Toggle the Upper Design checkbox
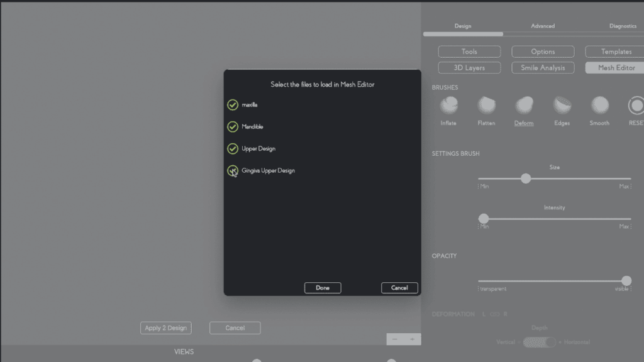Viewport: 644px width, 362px height. pyautogui.click(x=233, y=149)
